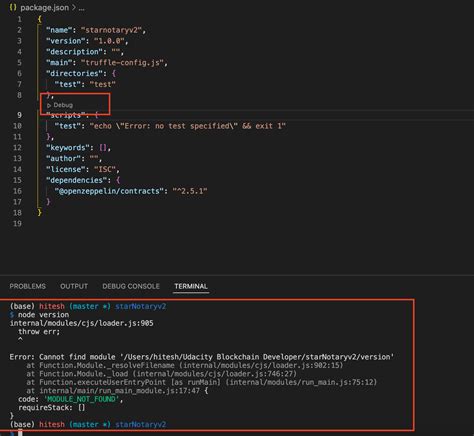Click the "^2.5.1" version value
Screen dimensions: 474x436
click(190, 191)
